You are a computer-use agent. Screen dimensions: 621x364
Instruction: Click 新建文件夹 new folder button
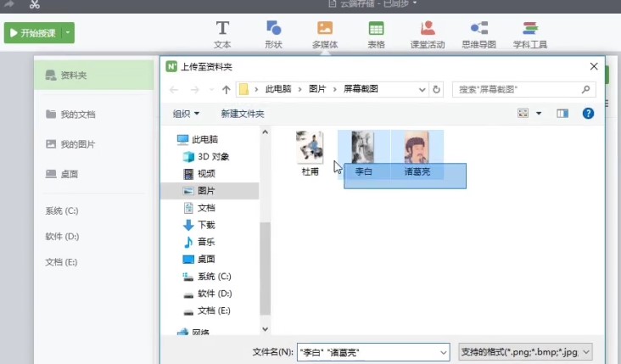click(x=243, y=114)
